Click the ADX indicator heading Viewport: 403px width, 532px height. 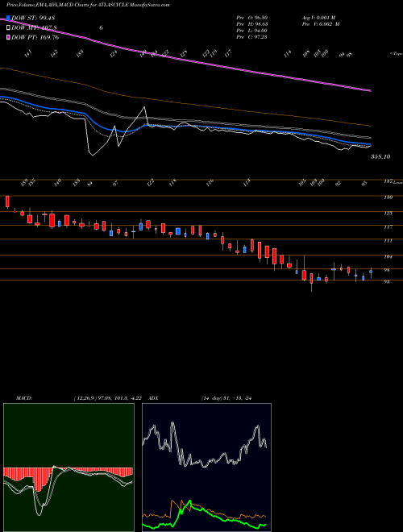coord(154,398)
